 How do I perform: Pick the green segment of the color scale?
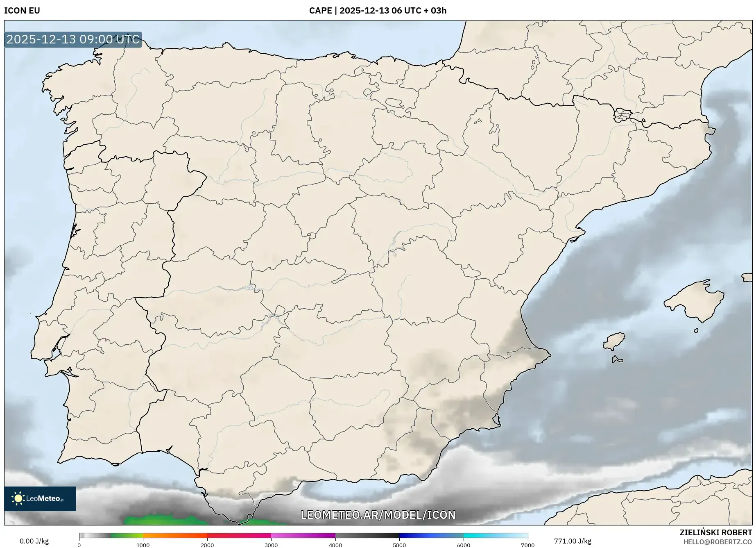pyautogui.click(x=127, y=535)
